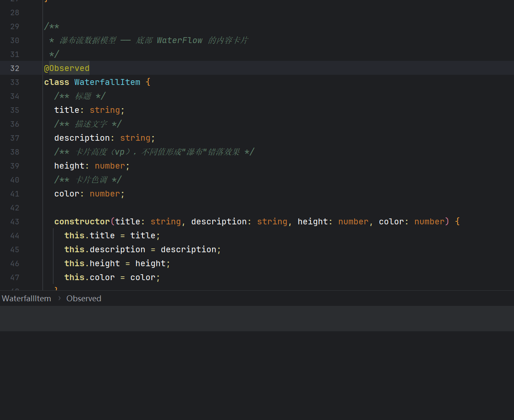Viewport: 514px width, 420px height.
Task: Click the 卡片色调 comment line
Action: (88, 180)
